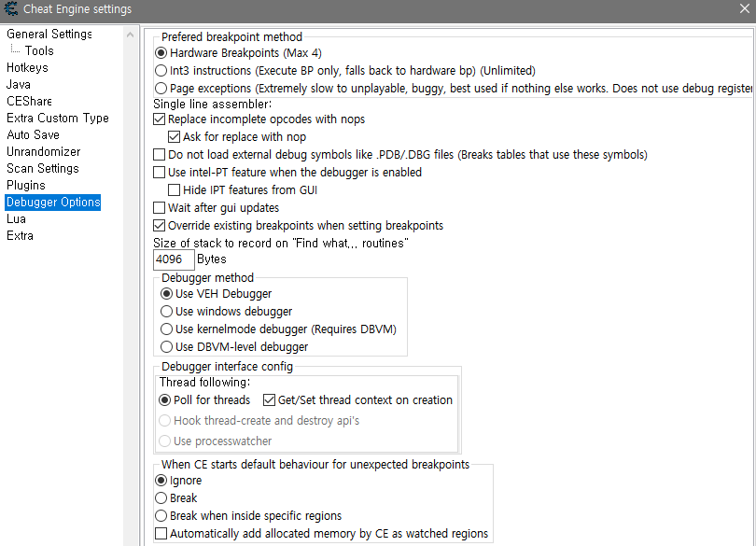Enable Use intel-PT feature checkbox
The image size is (756, 546).
[x=160, y=173]
